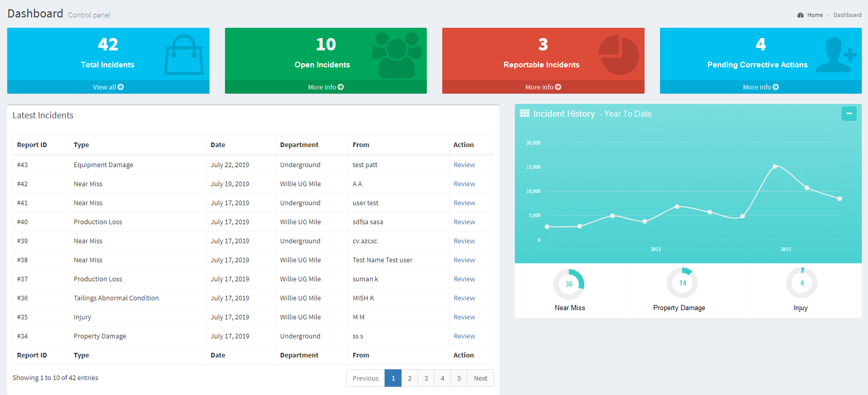Click the dashboard icon next to Home breadcrumb
Screen dimensions: 868x395
(800, 15)
